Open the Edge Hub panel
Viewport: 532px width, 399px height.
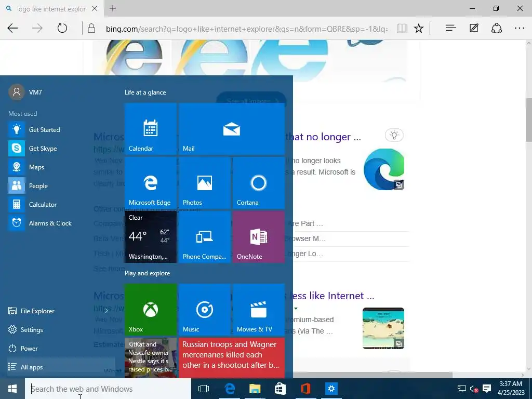(450, 28)
